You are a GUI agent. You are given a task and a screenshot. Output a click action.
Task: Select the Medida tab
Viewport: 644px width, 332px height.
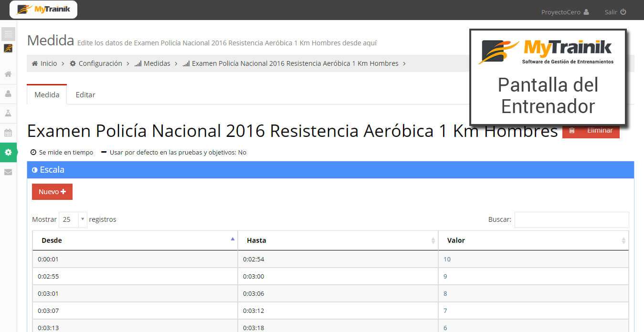pyautogui.click(x=47, y=95)
